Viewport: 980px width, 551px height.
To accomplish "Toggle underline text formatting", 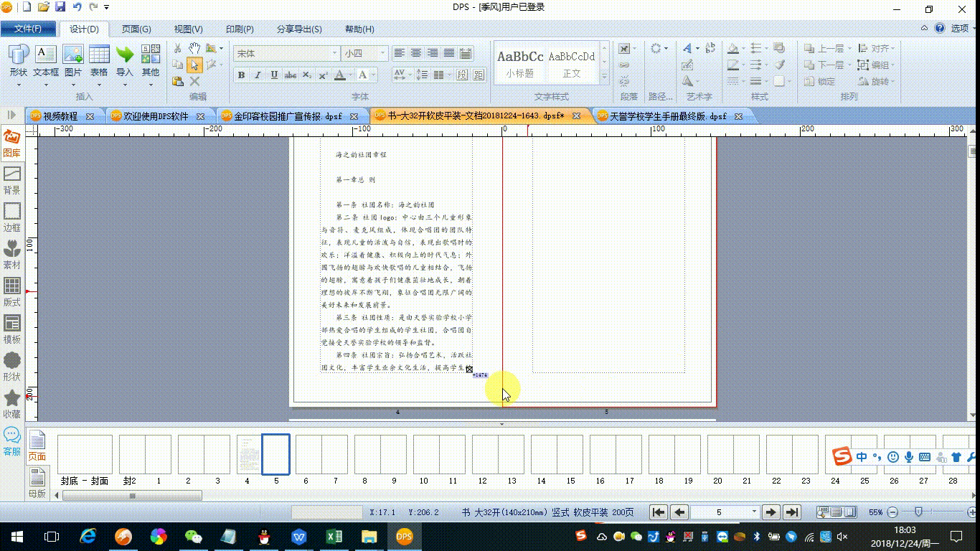I will [x=274, y=75].
